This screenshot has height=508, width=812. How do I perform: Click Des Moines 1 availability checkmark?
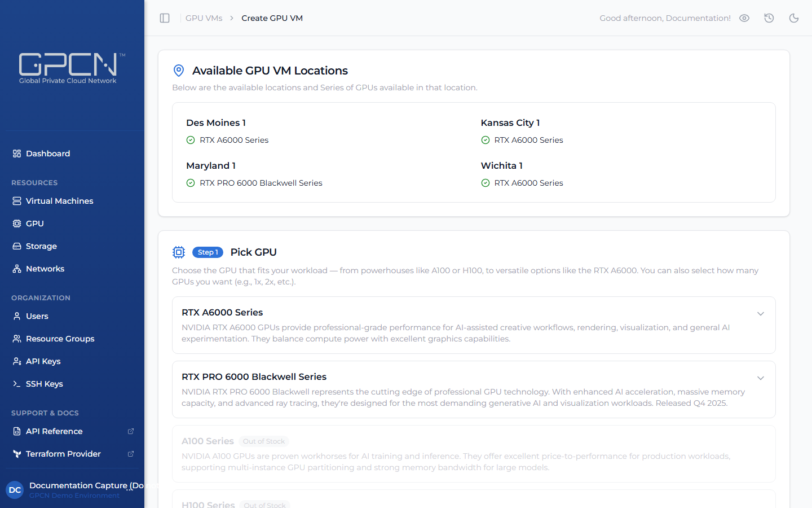click(x=191, y=140)
